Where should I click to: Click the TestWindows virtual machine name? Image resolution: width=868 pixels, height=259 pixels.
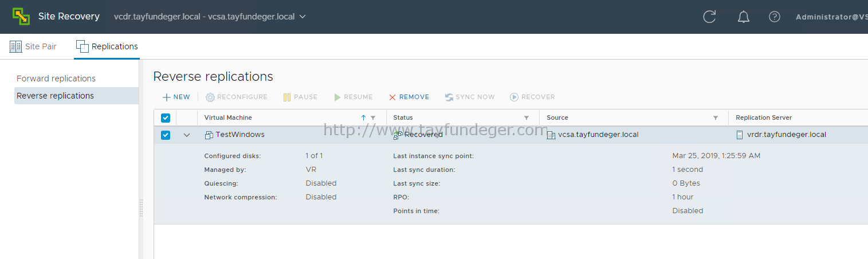tap(239, 135)
